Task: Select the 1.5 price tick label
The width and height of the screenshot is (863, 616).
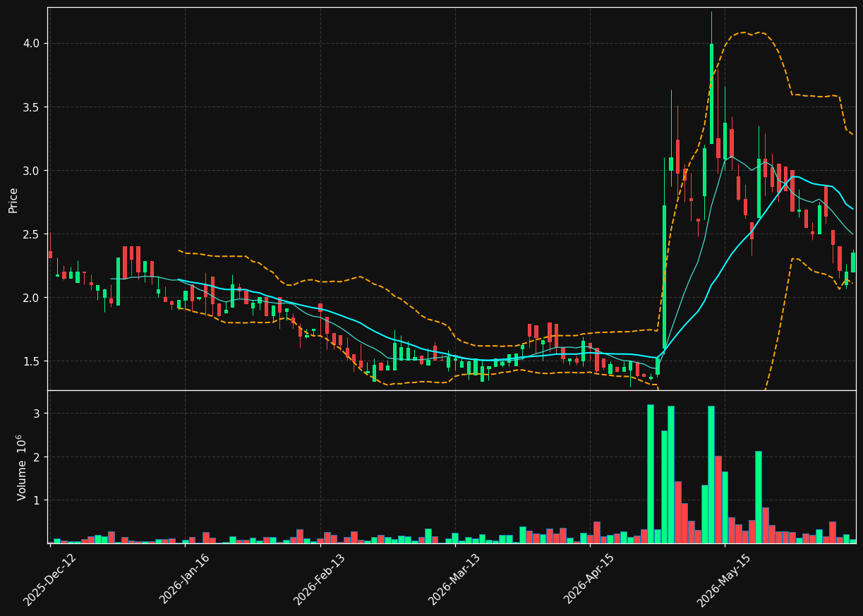Action: [x=32, y=361]
